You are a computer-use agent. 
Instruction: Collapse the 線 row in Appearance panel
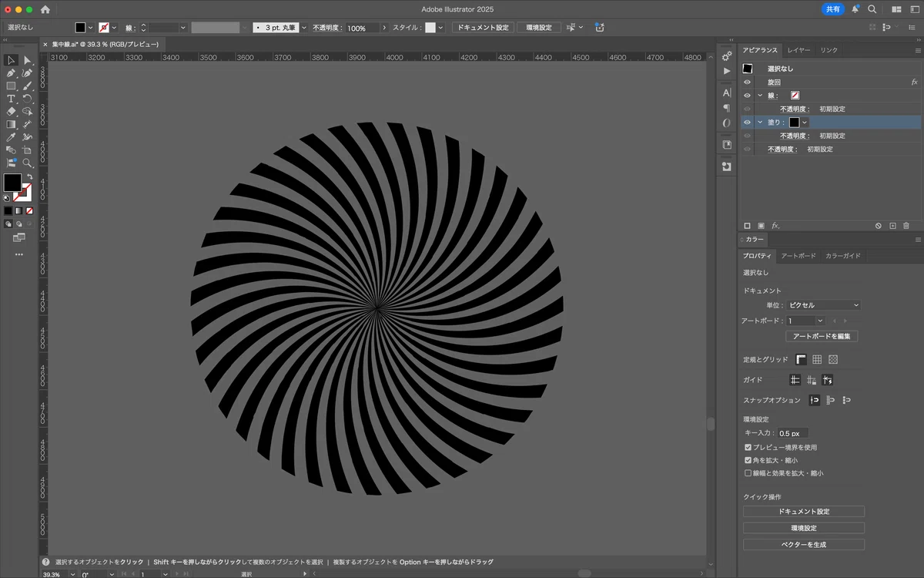pos(760,96)
